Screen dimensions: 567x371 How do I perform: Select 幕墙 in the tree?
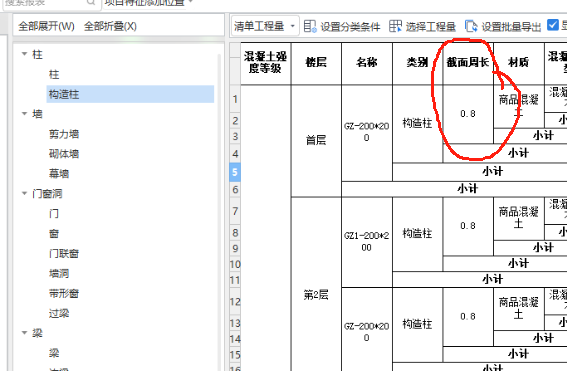(59, 174)
